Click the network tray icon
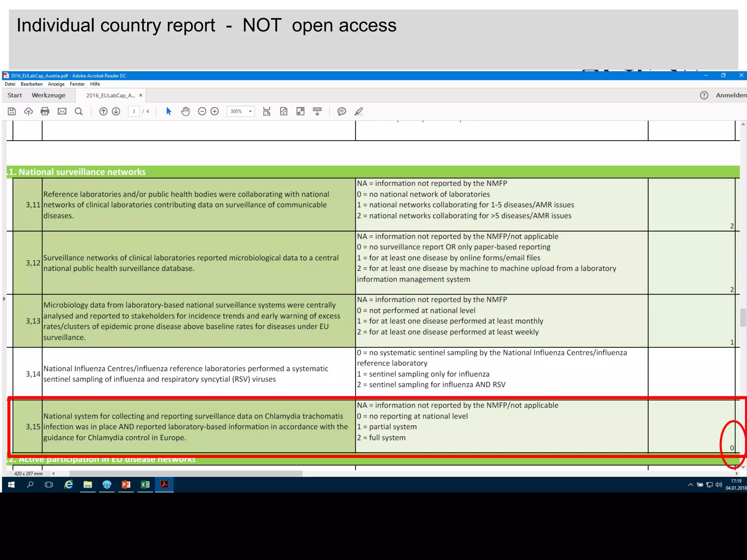 point(709,485)
